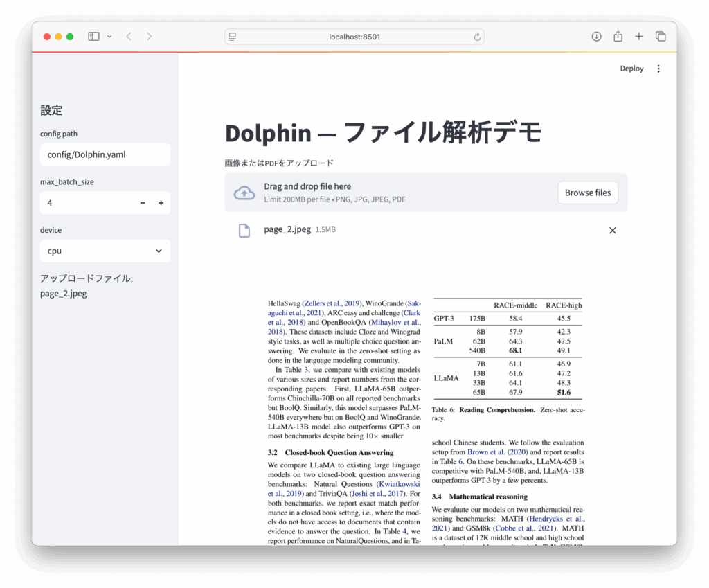Click the Browse files button
The width and height of the screenshot is (709, 588).
point(587,193)
